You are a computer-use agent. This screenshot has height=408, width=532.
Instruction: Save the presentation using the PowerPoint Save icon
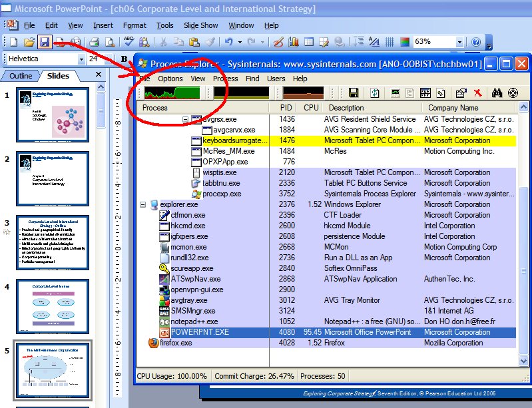(45, 42)
